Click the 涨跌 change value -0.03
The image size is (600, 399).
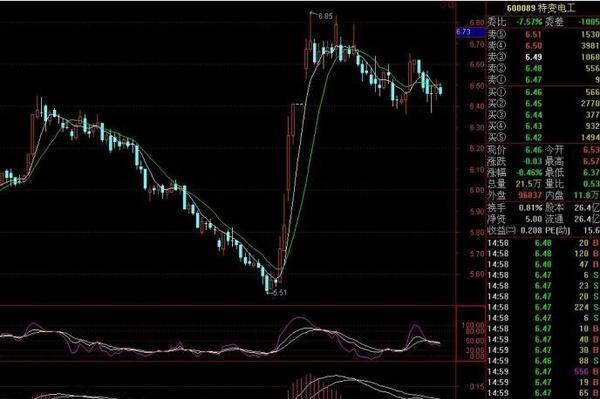tap(531, 161)
